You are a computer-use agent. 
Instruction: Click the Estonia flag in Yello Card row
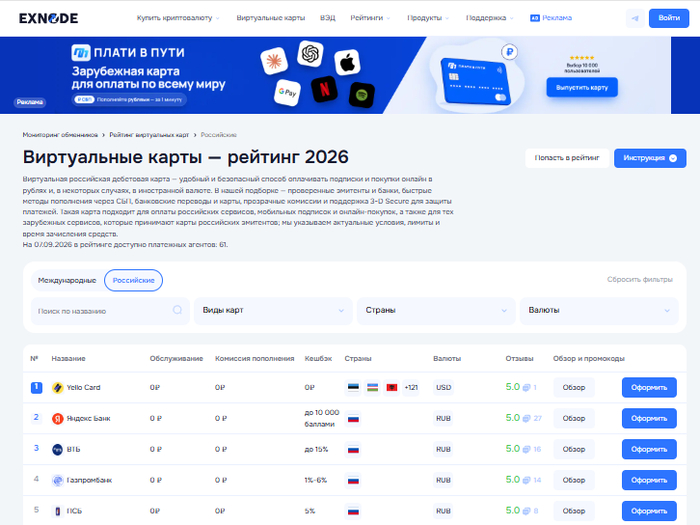click(x=353, y=387)
